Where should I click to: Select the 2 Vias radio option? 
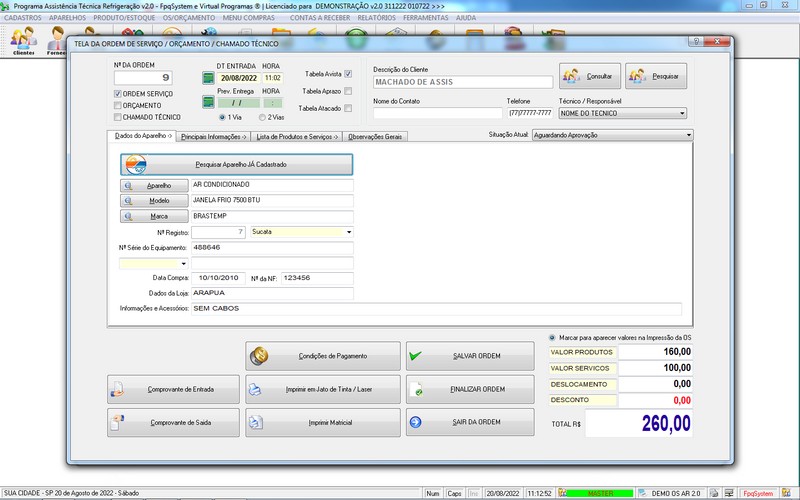[260, 117]
